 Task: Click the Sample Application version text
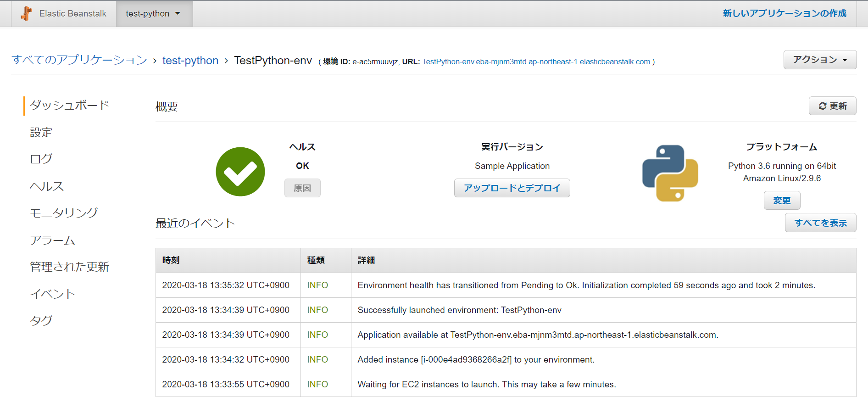click(x=512, y=166)
